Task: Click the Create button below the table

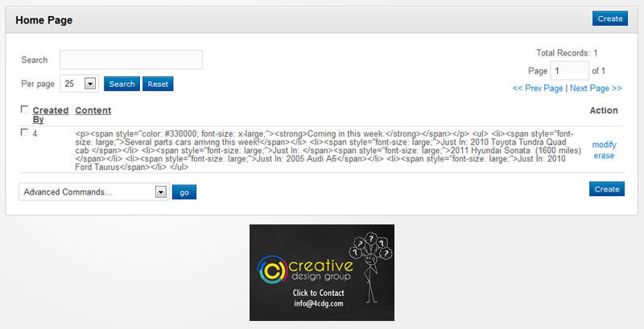Action: 606,189
